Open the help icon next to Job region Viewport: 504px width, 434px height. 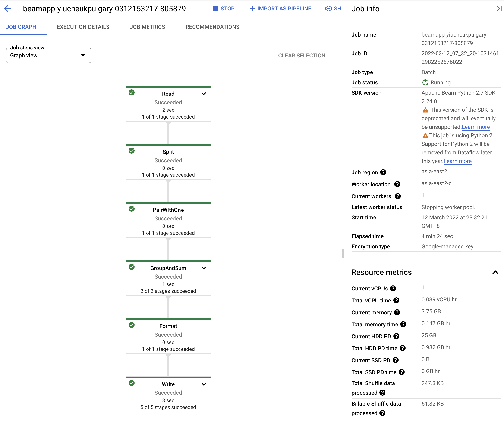pos(384,172)
